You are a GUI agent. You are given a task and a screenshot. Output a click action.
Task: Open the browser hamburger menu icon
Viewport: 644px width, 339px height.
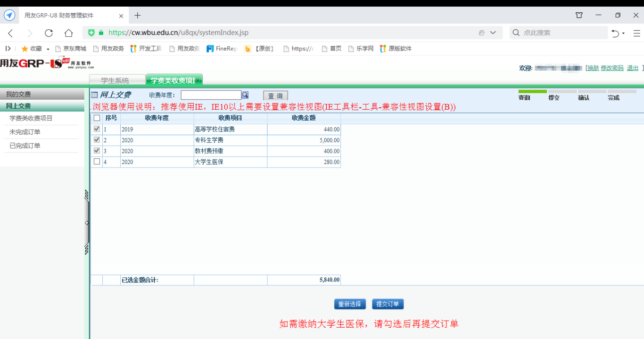pos(636,33)
